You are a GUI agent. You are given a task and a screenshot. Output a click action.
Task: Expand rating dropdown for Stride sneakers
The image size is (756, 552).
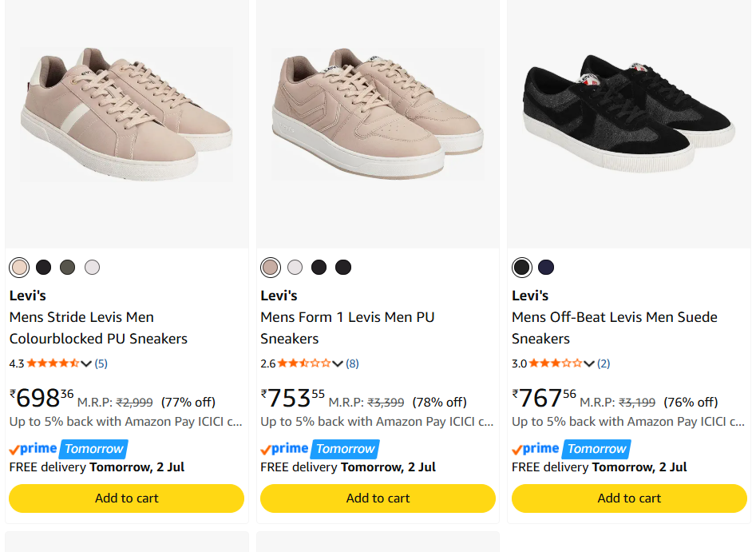pyautogui.click(x=86, y=363)
